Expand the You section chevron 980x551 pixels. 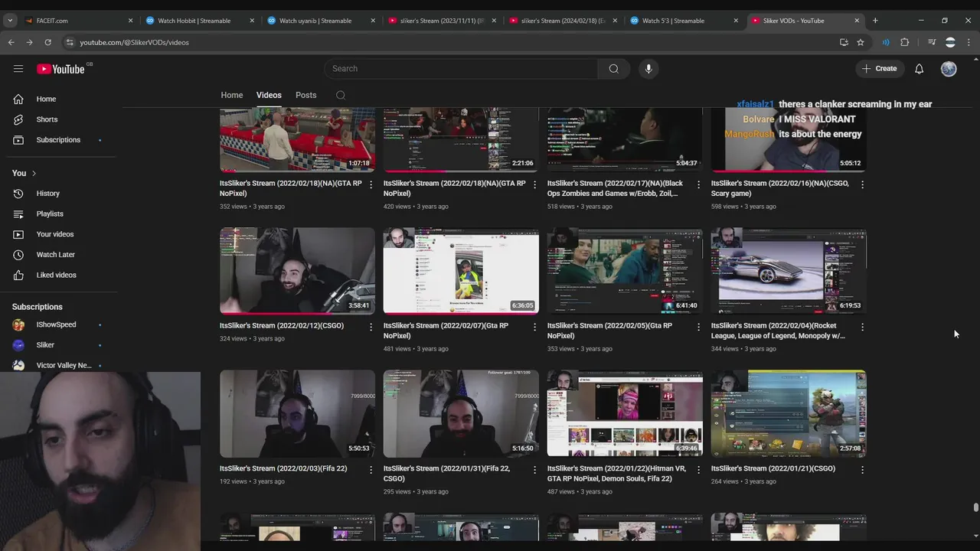34,174
